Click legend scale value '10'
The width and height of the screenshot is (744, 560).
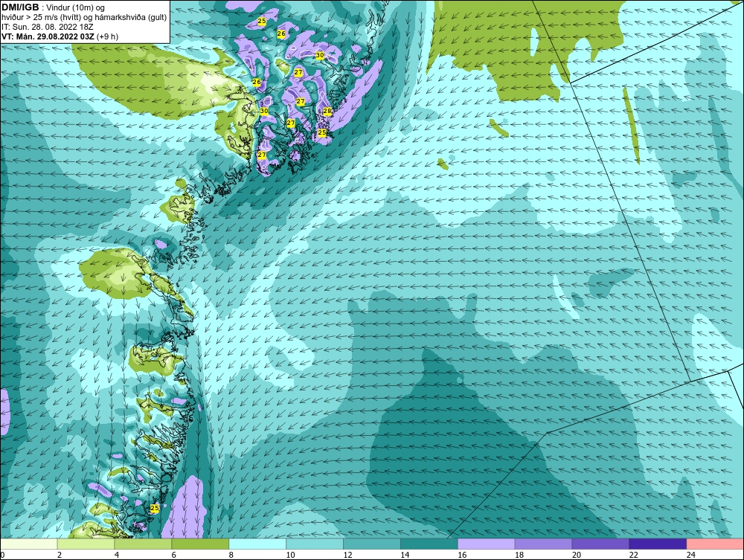pyautogui.click(x=290, y=555)
